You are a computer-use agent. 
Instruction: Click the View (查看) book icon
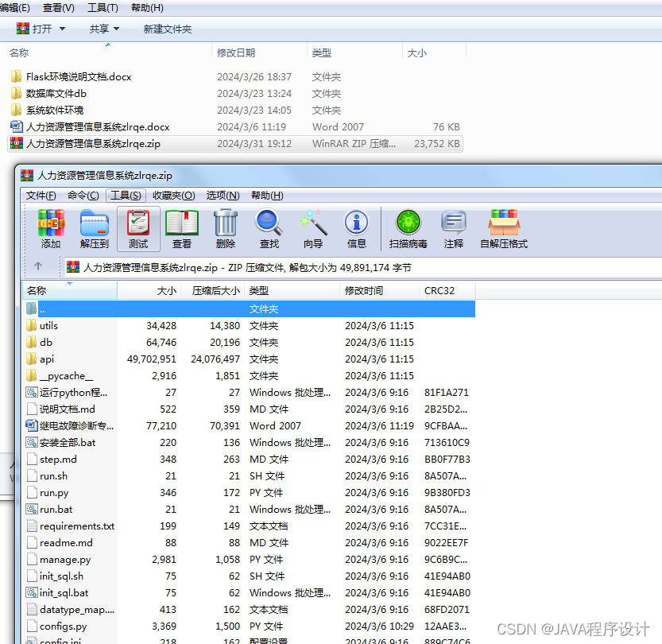(x=182, y=223)
